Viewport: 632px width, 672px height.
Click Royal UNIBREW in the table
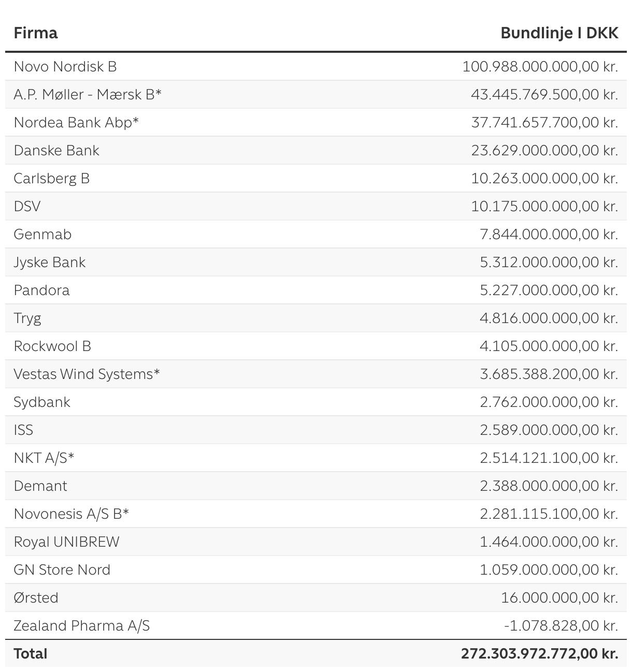click(x=66, y=542)
